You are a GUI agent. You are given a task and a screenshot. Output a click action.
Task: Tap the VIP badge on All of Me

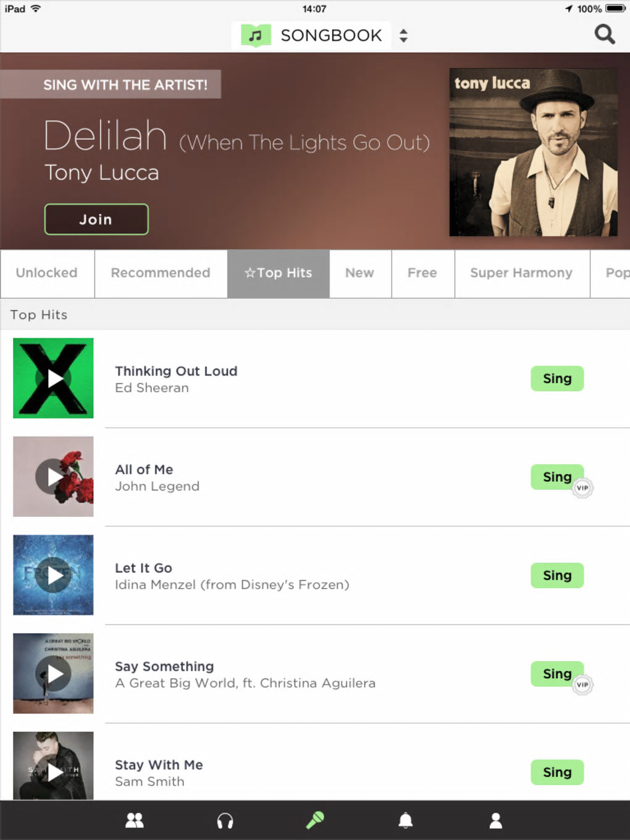coord(582,488)
